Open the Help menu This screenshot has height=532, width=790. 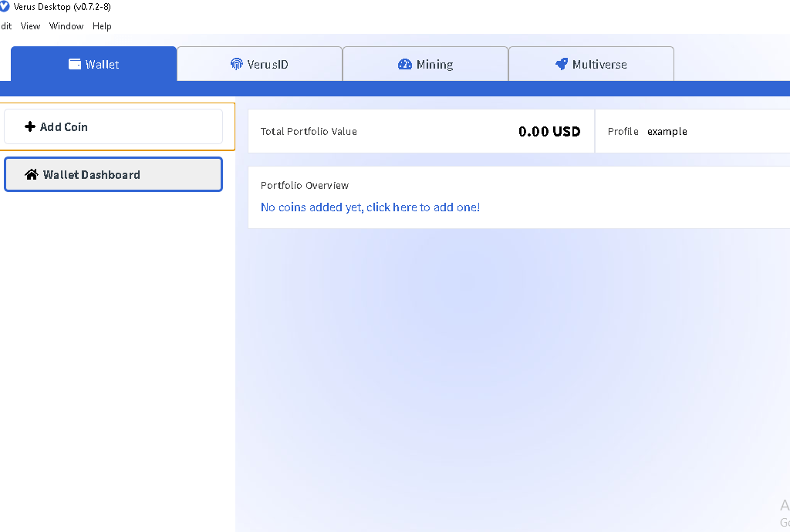click(102, 25)
